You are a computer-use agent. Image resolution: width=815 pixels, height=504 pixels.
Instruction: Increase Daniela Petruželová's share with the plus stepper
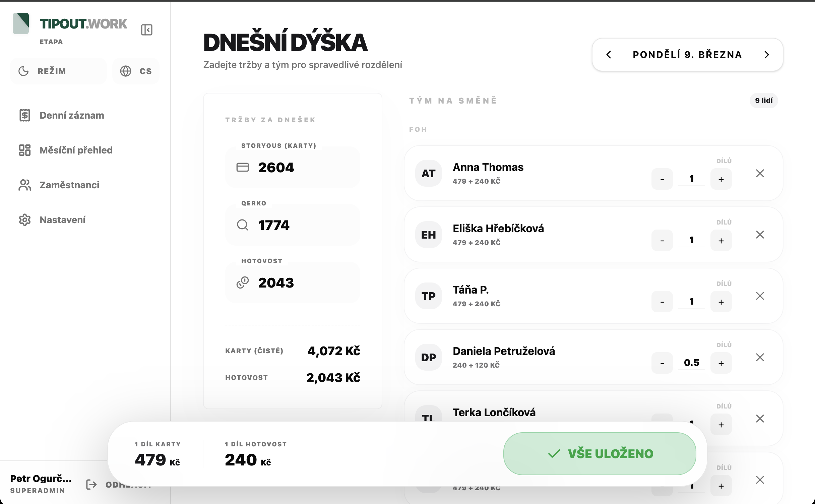[721, 363]
